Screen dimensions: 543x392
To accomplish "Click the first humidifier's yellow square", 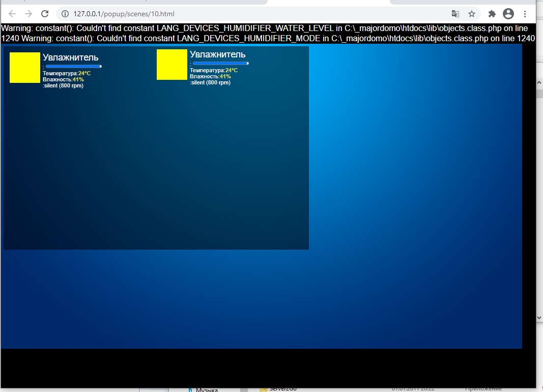I will [x=24, y=68].
